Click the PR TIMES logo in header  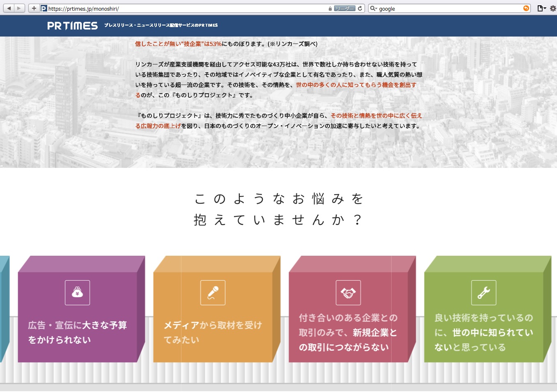point(72,26)
